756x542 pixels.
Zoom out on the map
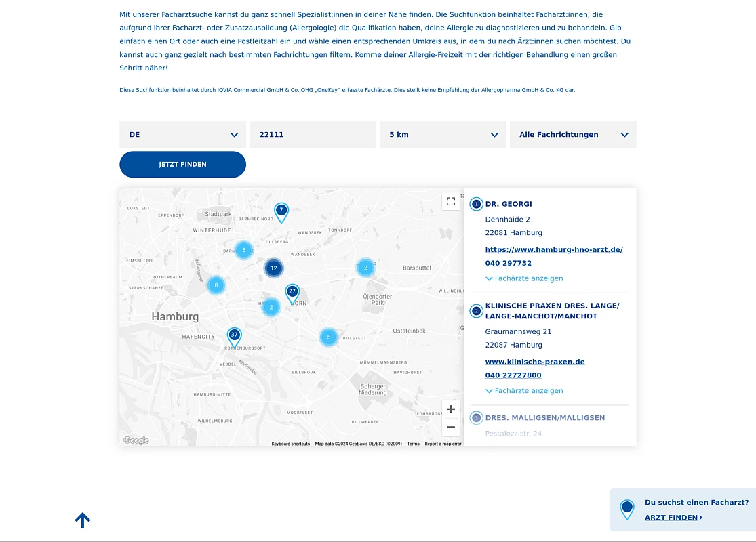tap(451, 428)
